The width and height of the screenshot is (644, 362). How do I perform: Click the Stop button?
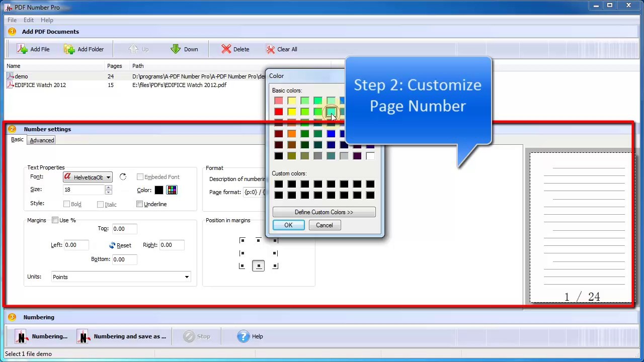[197, 336]
